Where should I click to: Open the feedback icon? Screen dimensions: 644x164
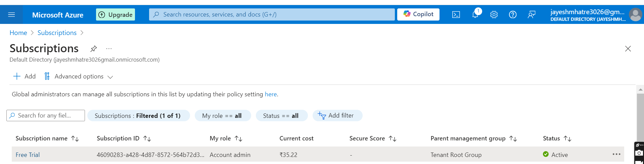tap(532, 14)
